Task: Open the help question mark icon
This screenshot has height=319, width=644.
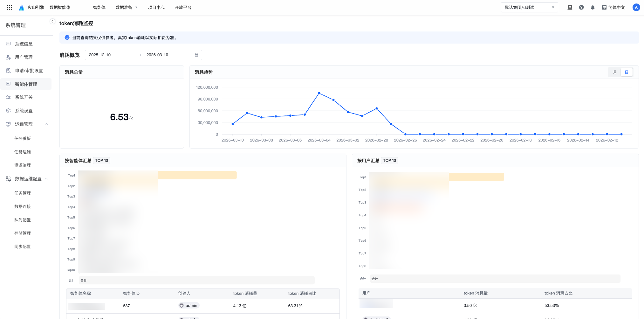Action: click(x=581, y=7)
